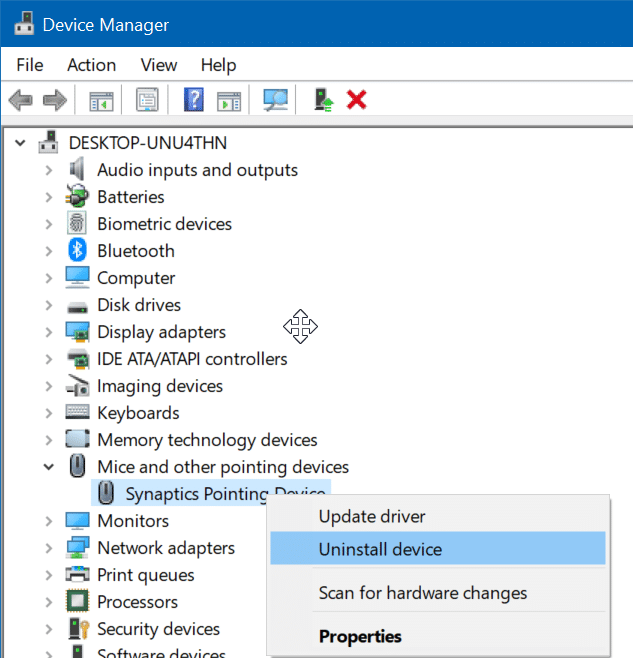Expand the Display adapters chevron
The image size is (633, 658).
(x=49, y=332)
